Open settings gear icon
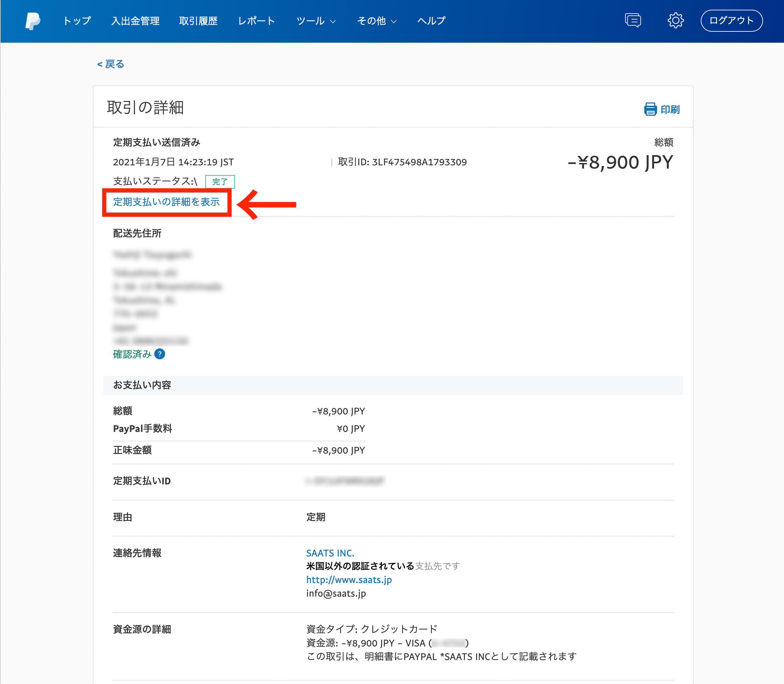The width and height of the screenshot is (784, 684). 675,21
